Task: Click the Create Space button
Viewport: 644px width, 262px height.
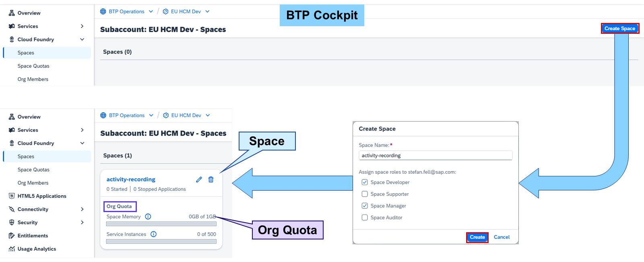Action: (620, 29)
